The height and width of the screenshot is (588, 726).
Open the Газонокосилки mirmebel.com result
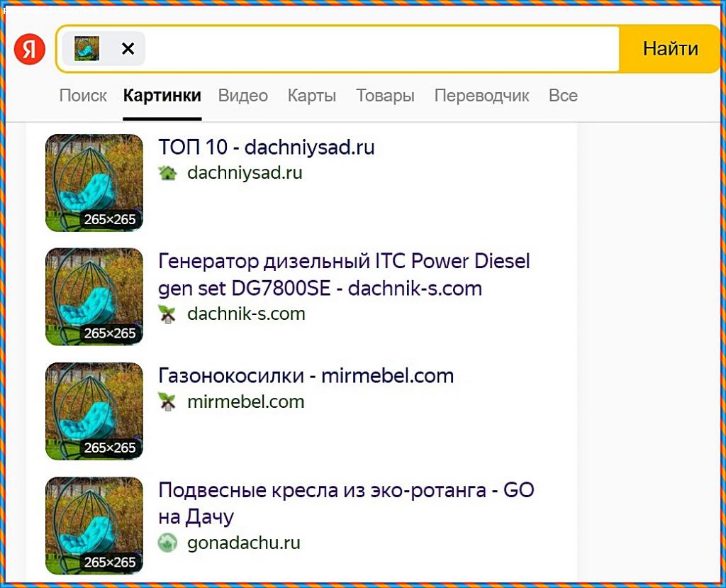(306, 376)
